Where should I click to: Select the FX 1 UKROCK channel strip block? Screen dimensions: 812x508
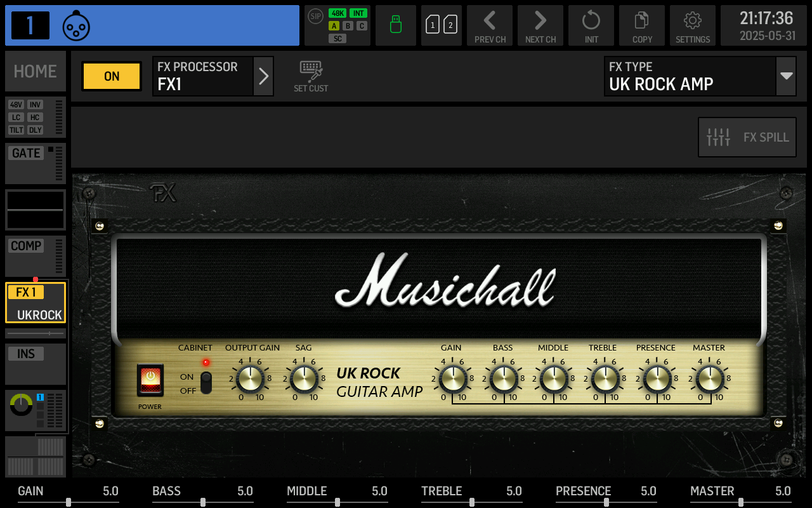point(35,303)
